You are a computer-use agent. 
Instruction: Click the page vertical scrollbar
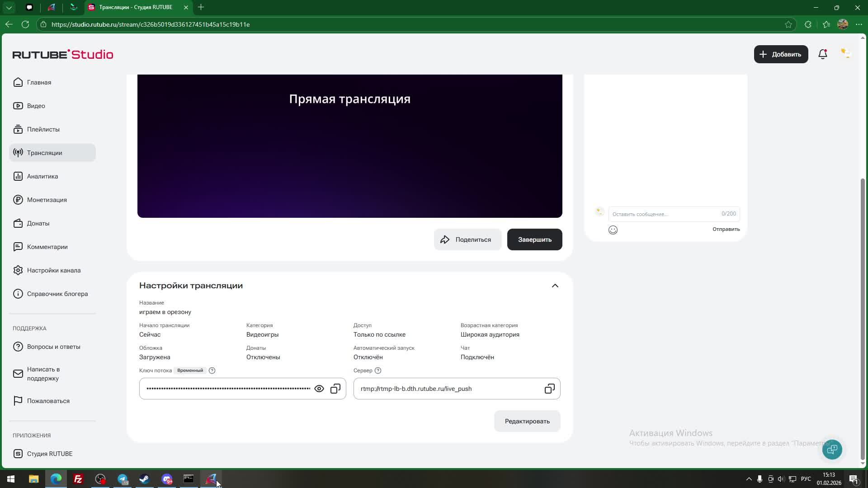(x=863, y=316)
